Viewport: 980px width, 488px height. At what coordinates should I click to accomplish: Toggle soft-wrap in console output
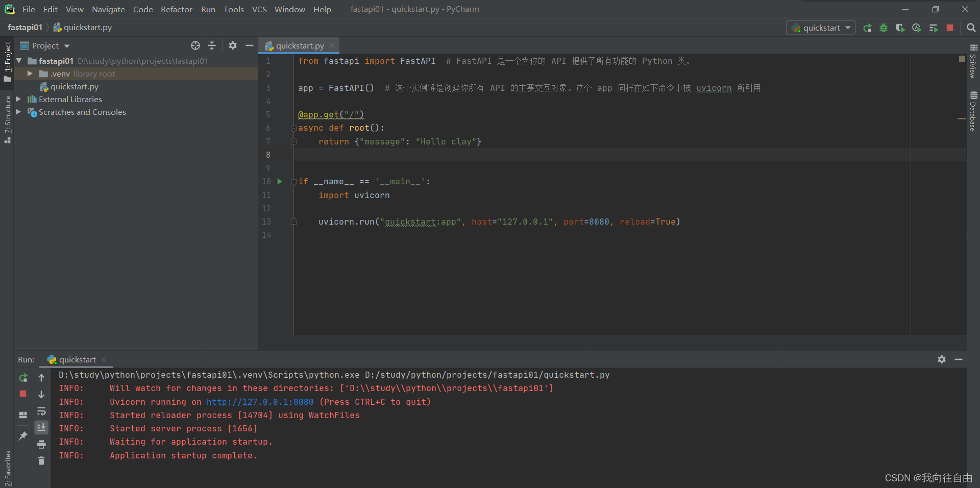[x=41, y=411]
